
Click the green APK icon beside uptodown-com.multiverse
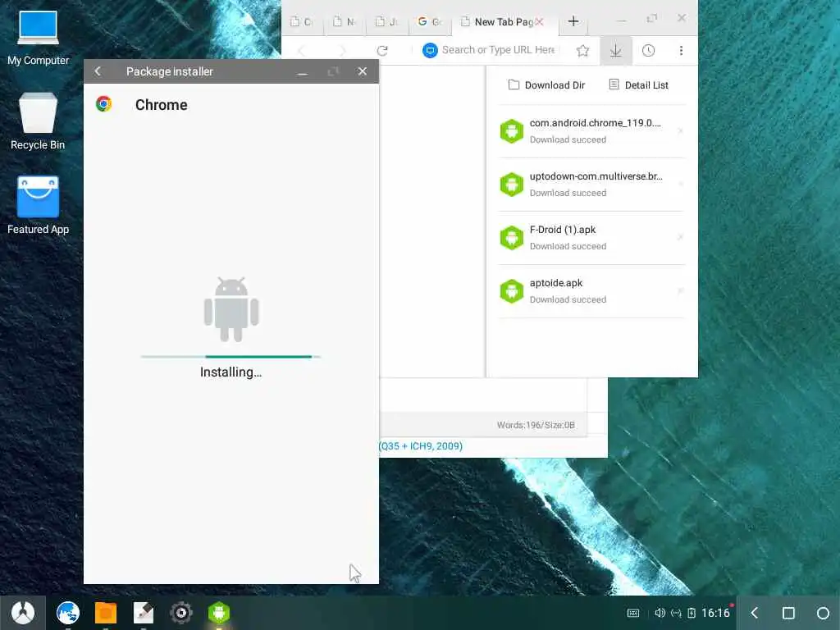pos(512,185)
